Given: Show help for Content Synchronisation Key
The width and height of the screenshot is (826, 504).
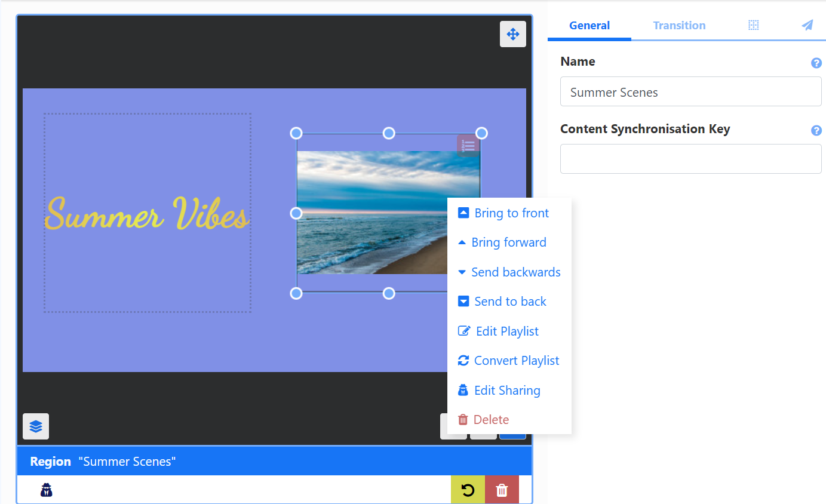Looking at the screenshot, I should 816,131.
